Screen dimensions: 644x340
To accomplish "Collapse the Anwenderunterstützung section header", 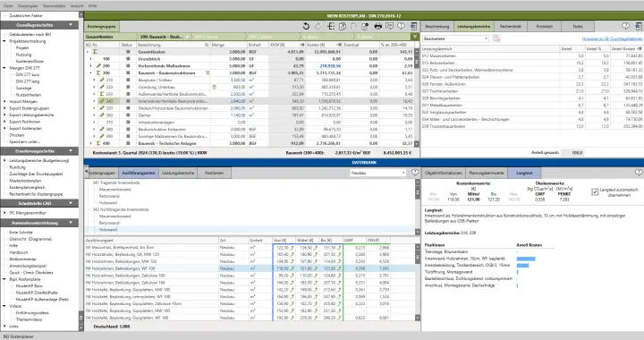I will point(40,223).
